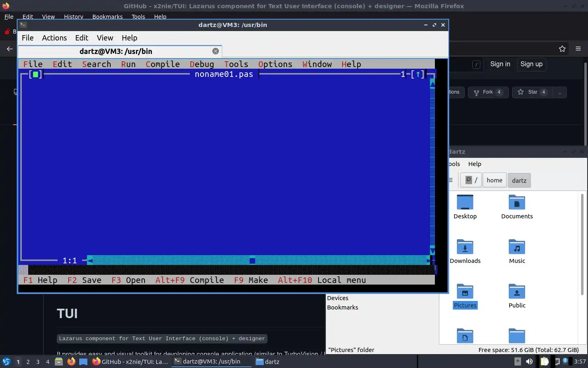The width and height of the screenshot is (588, 368).
Task: Open the QTerminal Actions menu
Action: (x=54, y=38)
